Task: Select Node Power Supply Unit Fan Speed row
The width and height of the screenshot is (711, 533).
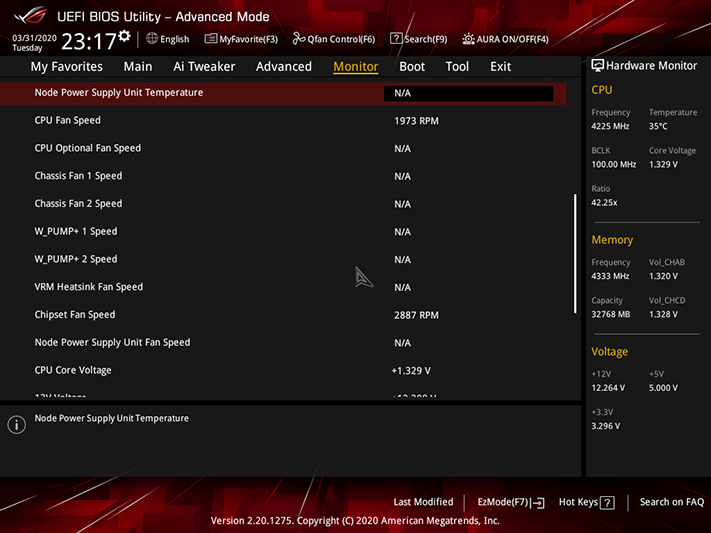Action: click(283, 342)
